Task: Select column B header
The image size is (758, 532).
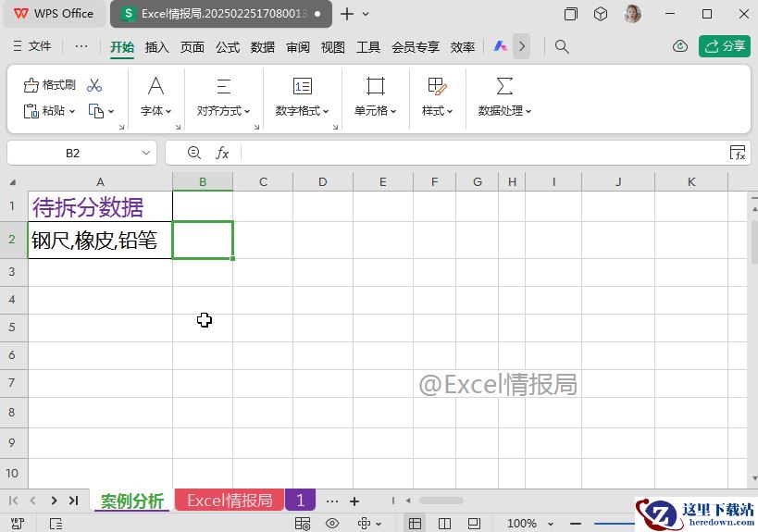Action: pos(203,182)
